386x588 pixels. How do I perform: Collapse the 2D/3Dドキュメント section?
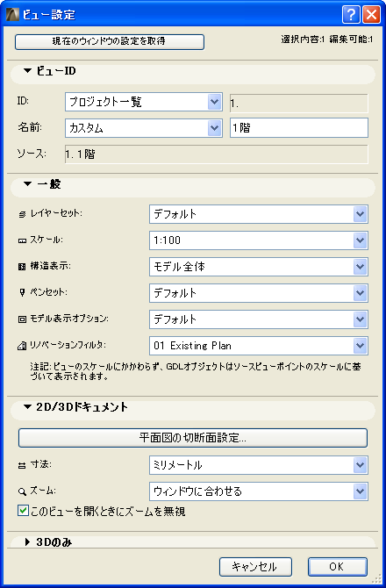pyautogui.click(x=27, y=407)
